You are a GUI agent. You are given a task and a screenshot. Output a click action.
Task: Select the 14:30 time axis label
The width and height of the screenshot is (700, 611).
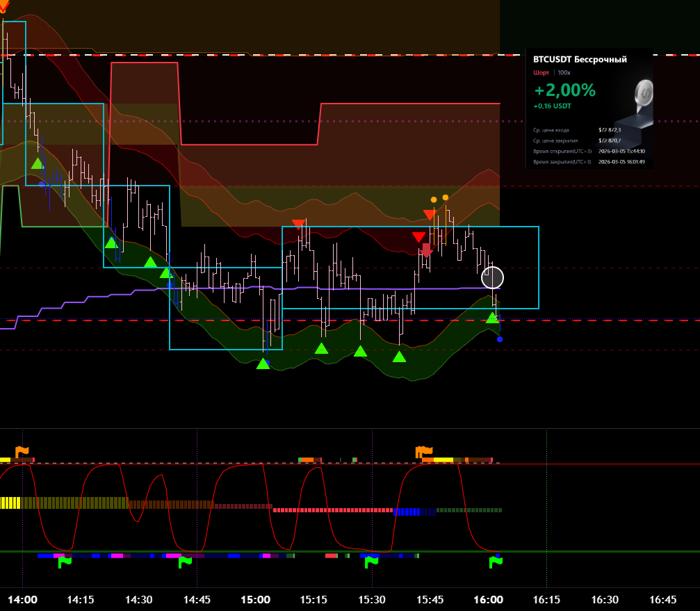coord(139,599)
